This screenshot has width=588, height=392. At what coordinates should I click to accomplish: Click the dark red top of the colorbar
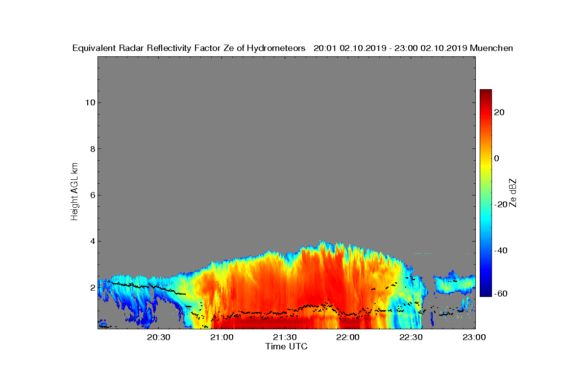486,93
